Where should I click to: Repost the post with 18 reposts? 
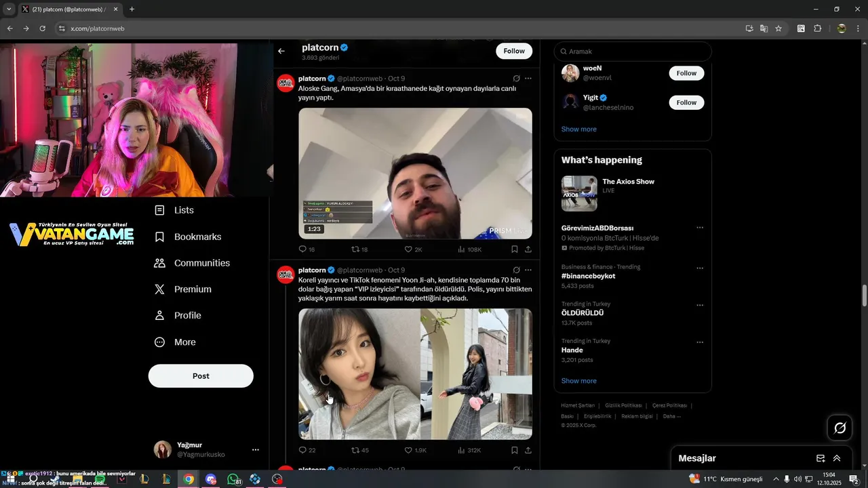coord(359,249)
